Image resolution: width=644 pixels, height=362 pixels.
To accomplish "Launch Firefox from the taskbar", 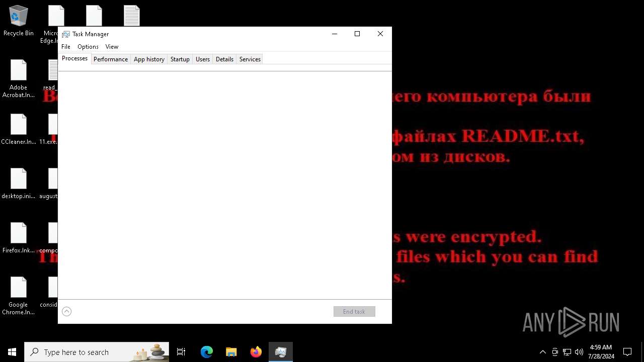I will [256, 352].
